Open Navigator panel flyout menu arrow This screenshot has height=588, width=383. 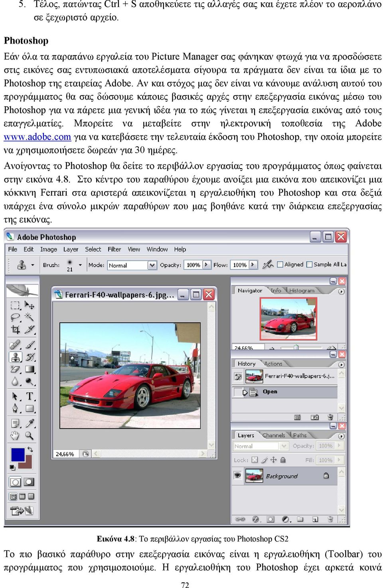(342, 292)
